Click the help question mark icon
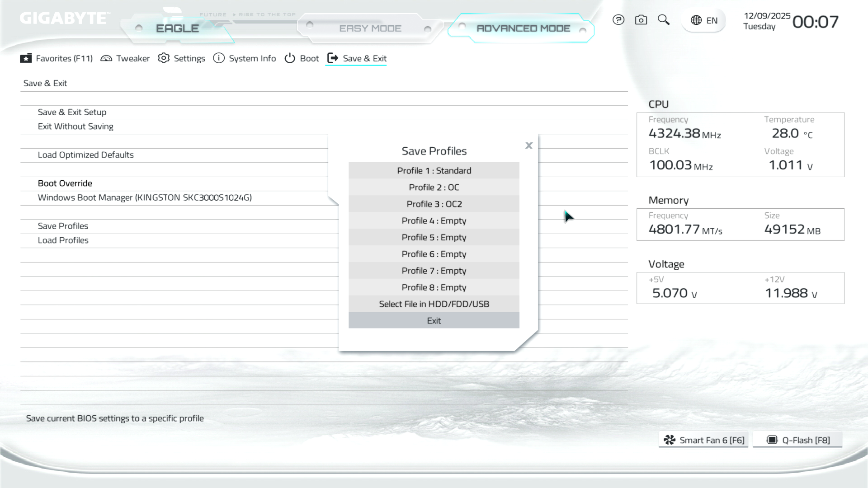The height and width of the screenshot is (488, 868). coord(618,20)
